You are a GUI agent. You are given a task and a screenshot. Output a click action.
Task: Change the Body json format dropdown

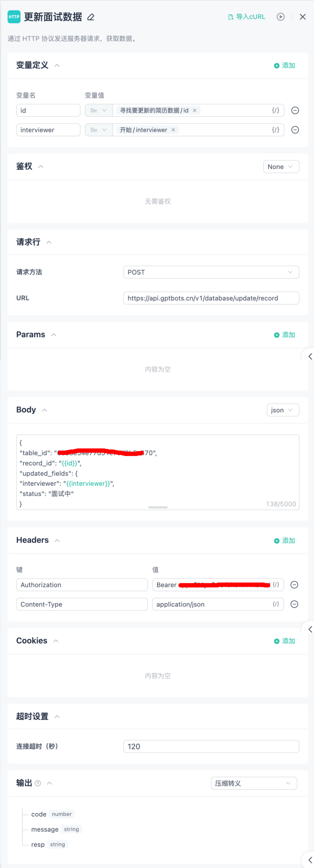click(x=283, y=410)
